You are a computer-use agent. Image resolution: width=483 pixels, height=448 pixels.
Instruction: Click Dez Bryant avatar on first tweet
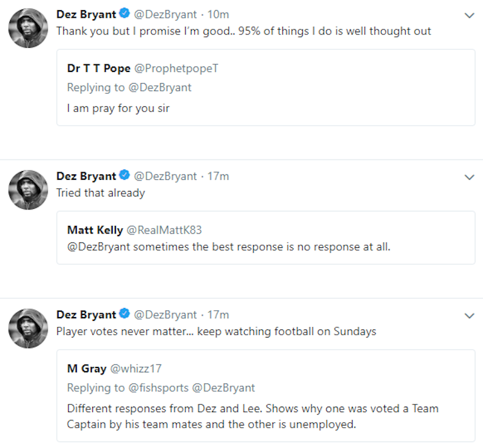click(28, 28)
